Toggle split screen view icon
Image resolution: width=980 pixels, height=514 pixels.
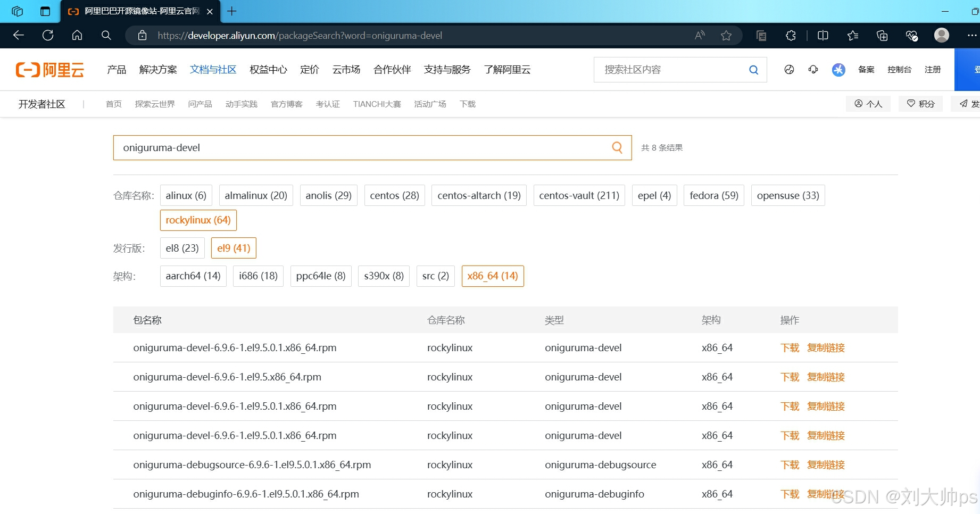tap(823, 36)
